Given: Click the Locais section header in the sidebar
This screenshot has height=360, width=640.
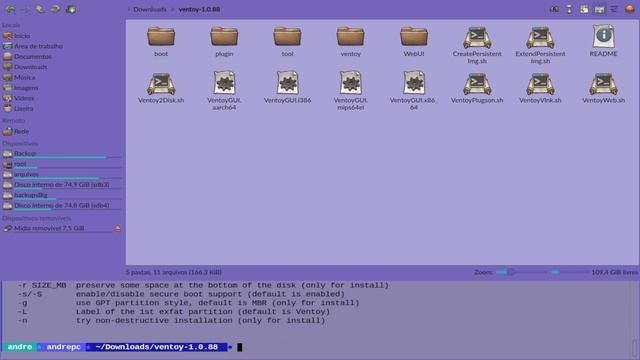Looking at the screenshot, I should [11, 25].
